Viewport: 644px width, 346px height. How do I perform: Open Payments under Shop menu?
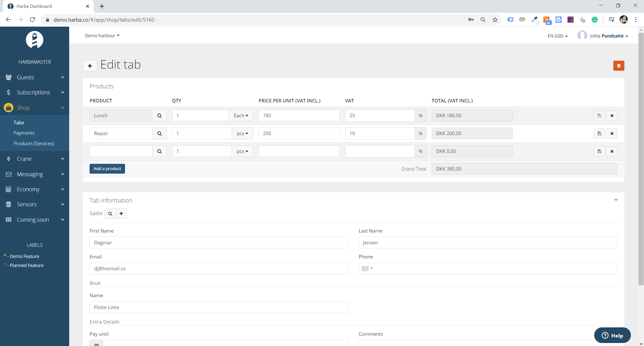(24, 133)
